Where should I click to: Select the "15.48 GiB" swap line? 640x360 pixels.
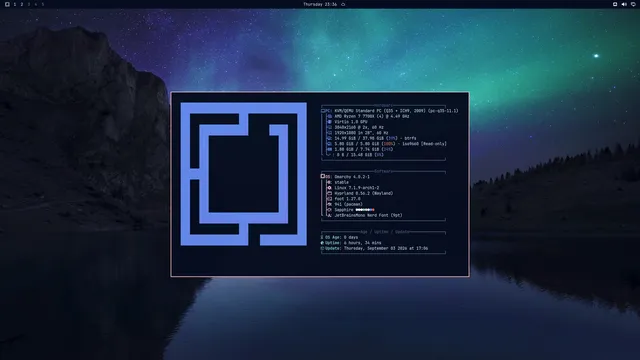[360, 155]
